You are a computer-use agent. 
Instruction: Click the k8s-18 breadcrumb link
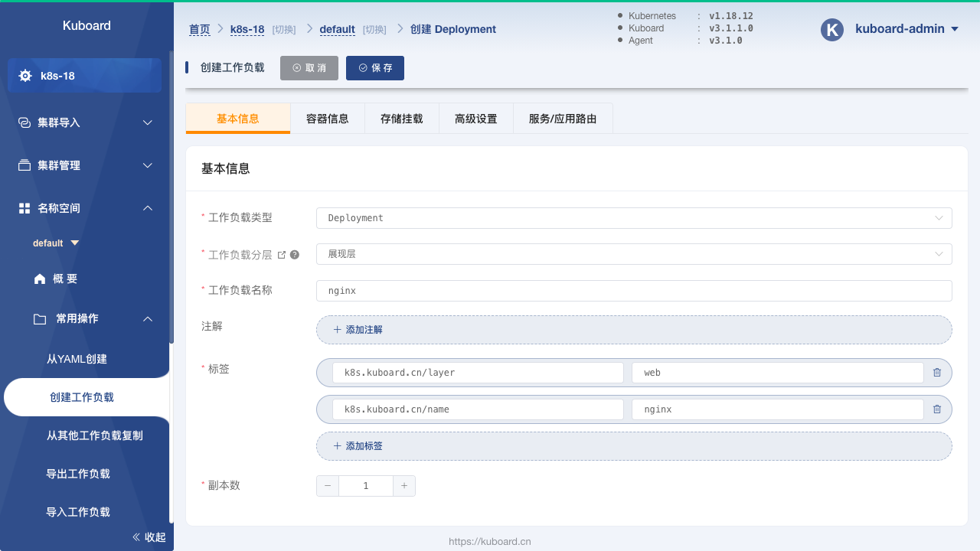(247, 30)
